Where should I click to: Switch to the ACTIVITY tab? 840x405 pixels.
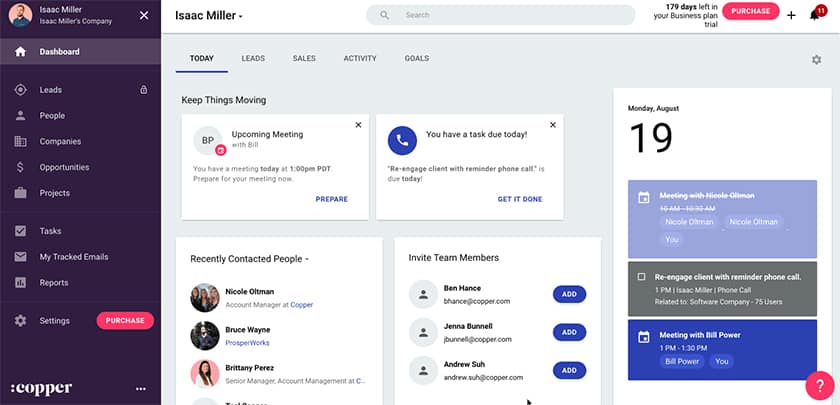[360, 58]
